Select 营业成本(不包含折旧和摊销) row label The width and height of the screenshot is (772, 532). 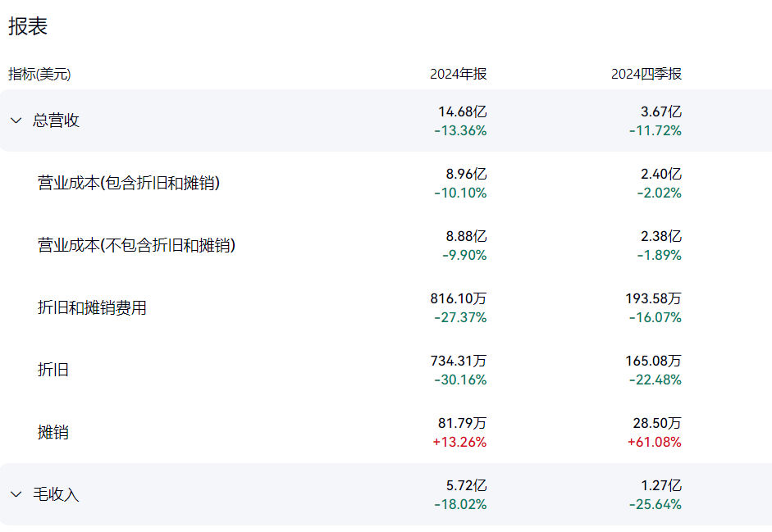click(136, 245)
